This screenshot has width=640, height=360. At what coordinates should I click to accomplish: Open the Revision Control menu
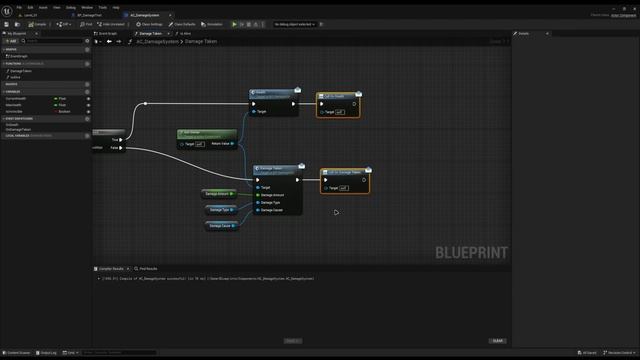point(619,353)
